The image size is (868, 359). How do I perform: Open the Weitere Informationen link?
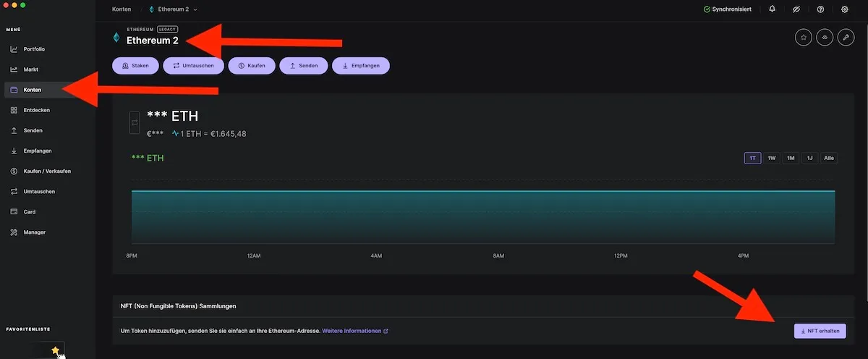pos(355,331)
